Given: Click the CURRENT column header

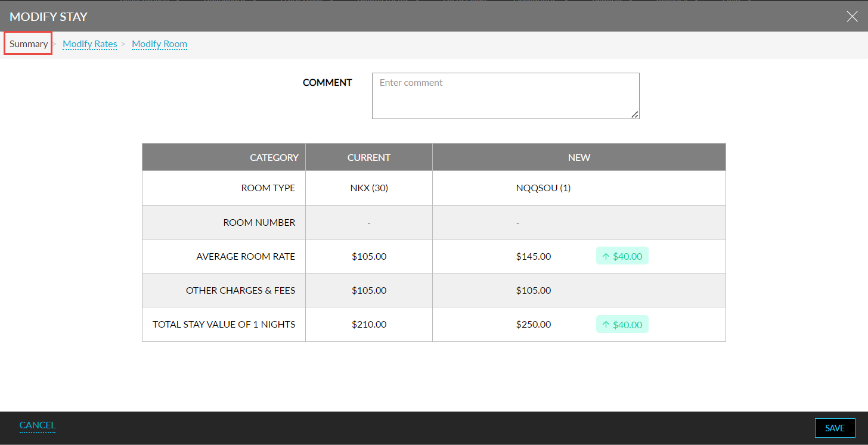Looking at the screenshot, I should tap(368, 157).
